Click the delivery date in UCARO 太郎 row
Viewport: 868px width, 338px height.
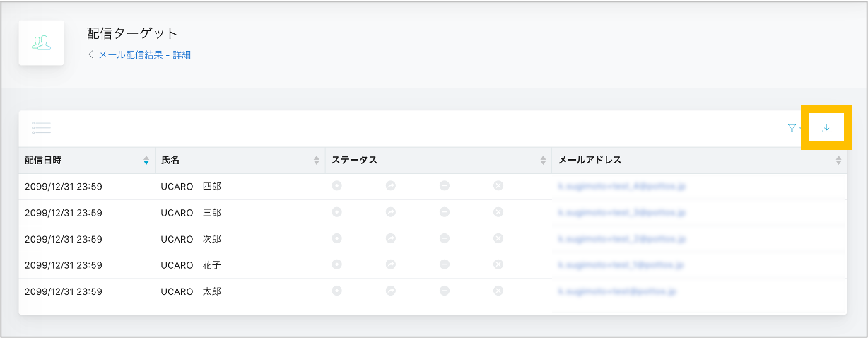pos(64,291)
